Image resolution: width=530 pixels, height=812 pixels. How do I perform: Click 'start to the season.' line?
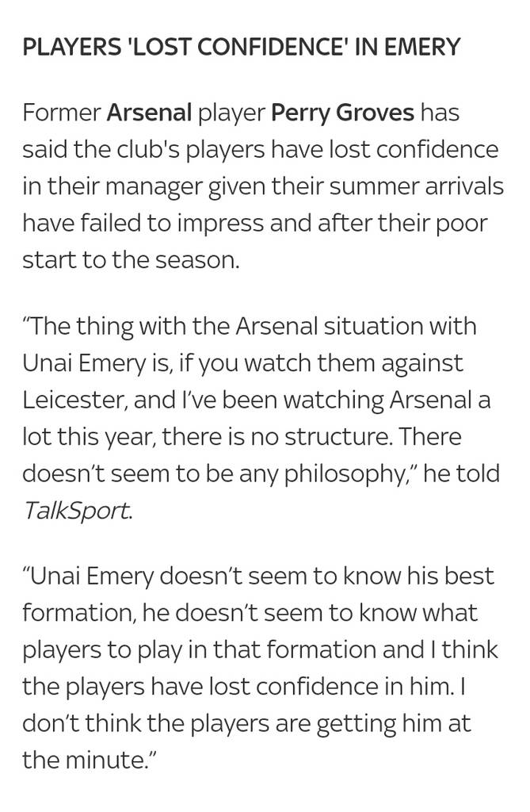[131, 260]
